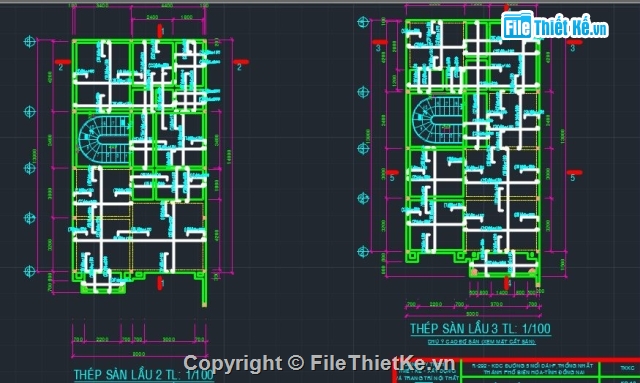Click the underlined note beneath the LẦU 3 title
The width and height of the screenshot is (640, 383).
click(x=482, y=341)
